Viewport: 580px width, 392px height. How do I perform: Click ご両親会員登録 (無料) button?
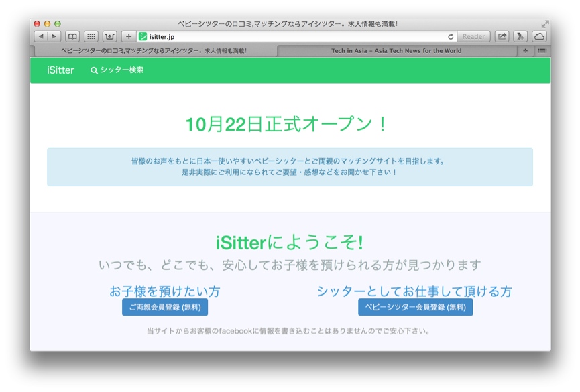pos(165,307)
